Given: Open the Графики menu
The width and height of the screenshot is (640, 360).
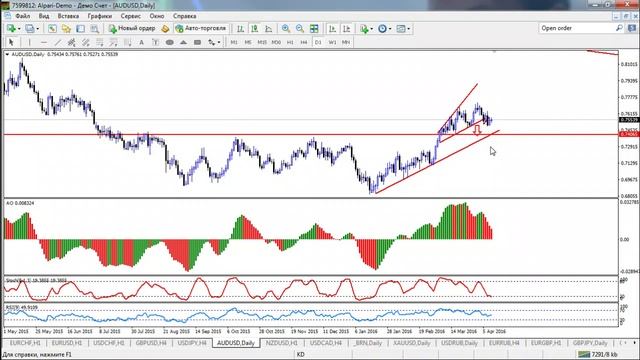Looking at the screenshot, I should (100, 16).
